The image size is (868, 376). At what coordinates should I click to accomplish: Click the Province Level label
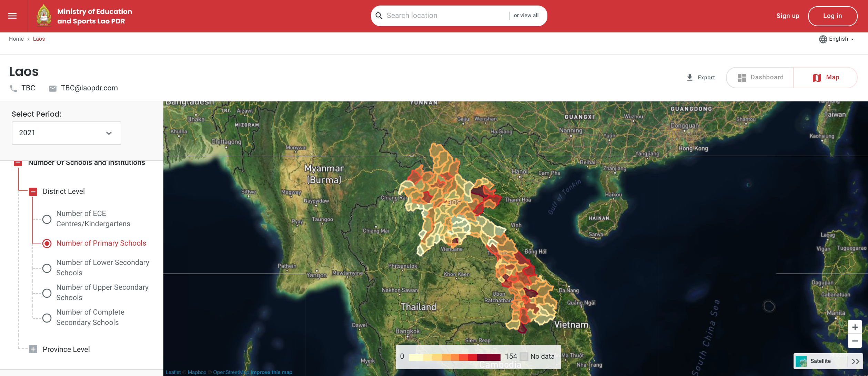[x=66, y=349]
